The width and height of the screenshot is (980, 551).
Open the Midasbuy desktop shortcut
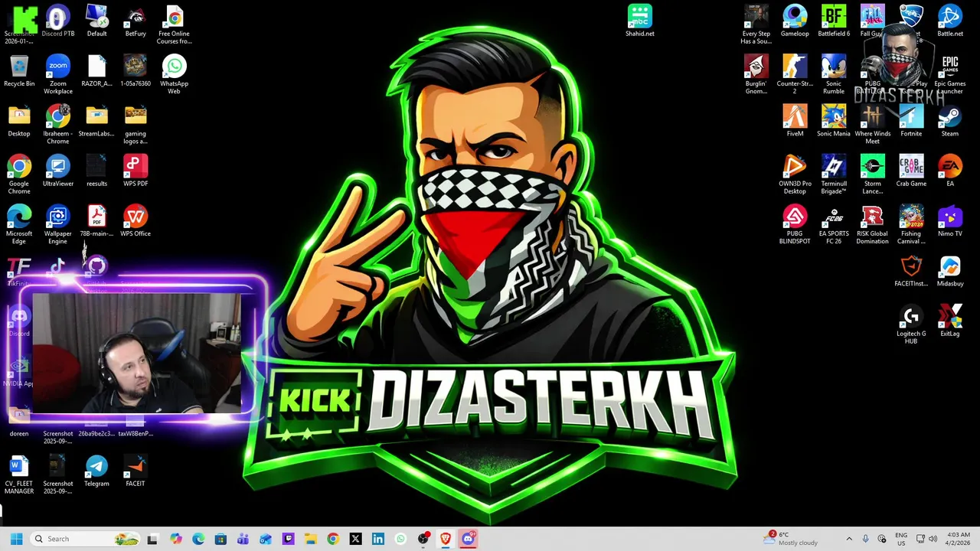949,271
